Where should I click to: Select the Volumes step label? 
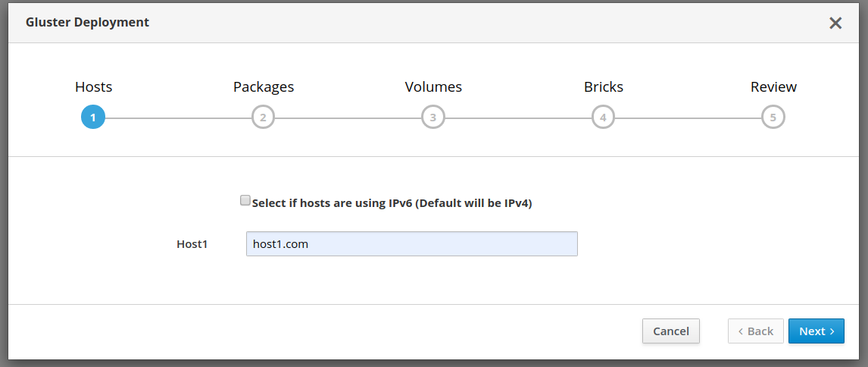(433, 87)
